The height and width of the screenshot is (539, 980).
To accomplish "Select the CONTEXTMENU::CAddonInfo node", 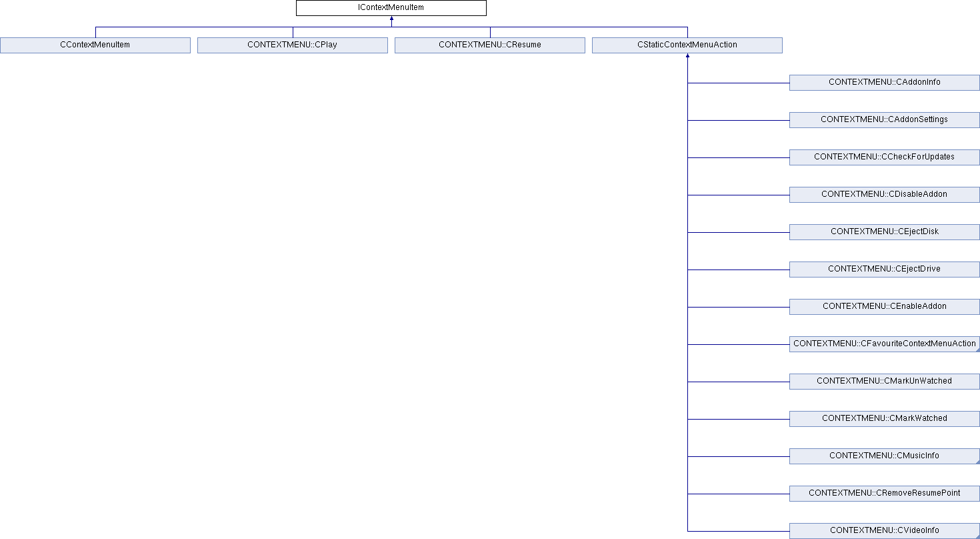I will (x=885, y=83).
